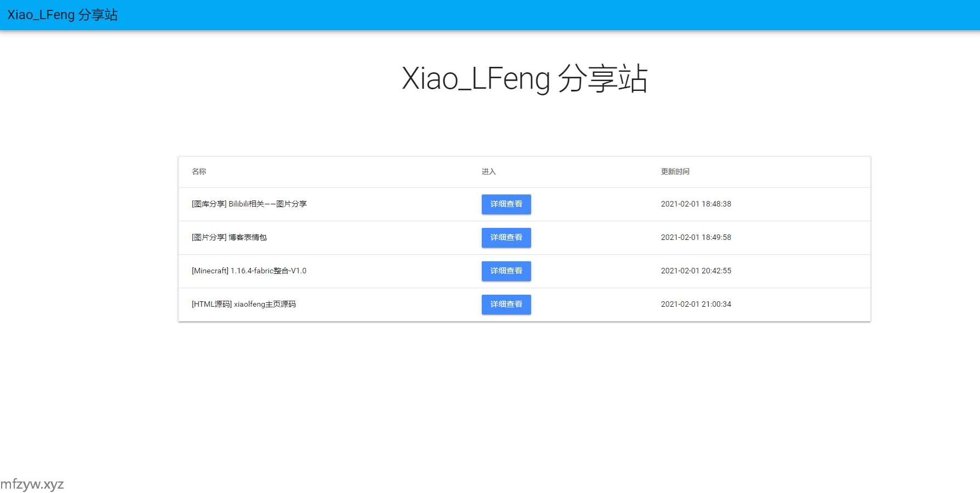The width and height of the screenshot is (980, 493).
Task: Select the [图库分享] Bilibili相关 entry name
Action: 249,204
